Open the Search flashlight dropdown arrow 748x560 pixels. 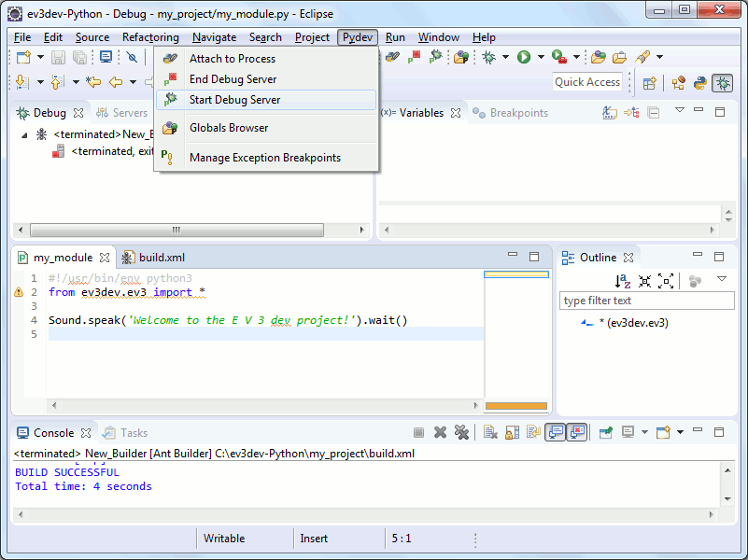point(659,57)
